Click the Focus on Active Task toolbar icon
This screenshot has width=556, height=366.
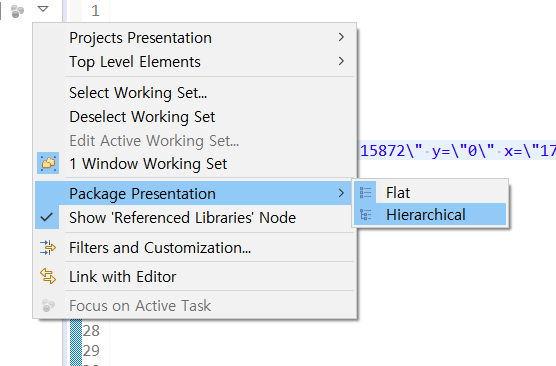coord(17,11)
